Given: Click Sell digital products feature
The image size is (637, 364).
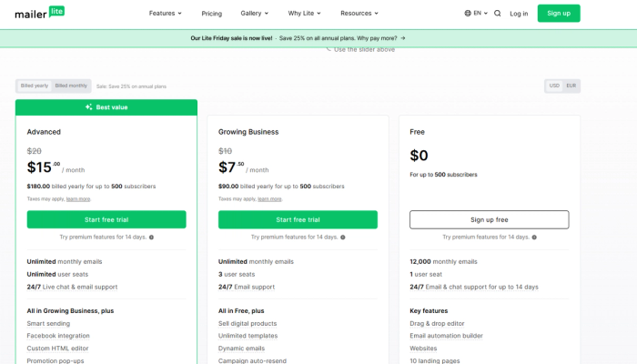Looking at the screenshot, I should click(248, 323).
